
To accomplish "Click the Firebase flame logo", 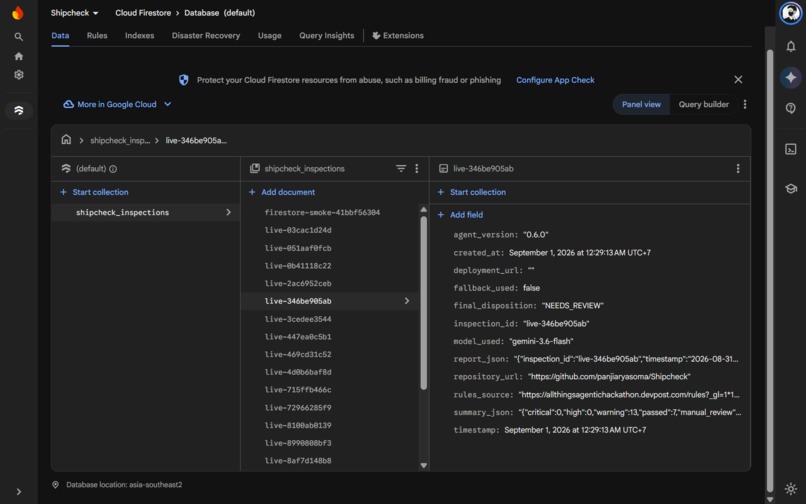I will (18, 13).
